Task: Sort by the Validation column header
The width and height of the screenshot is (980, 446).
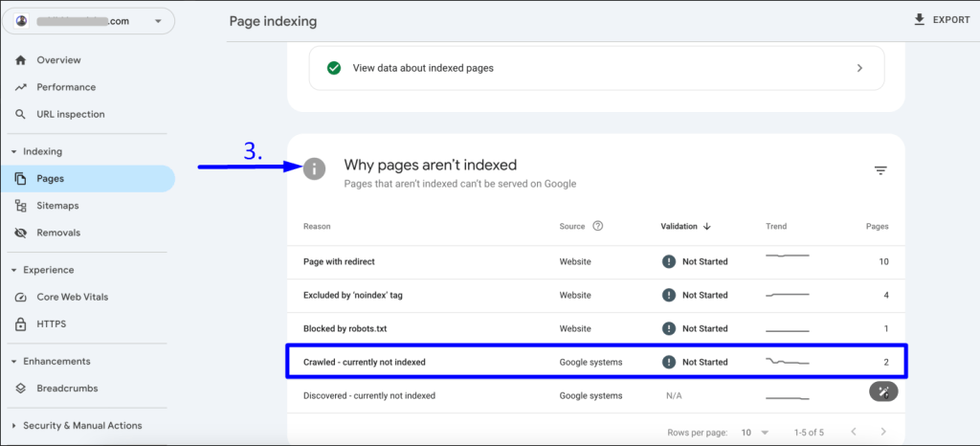Action: (x=679, y=227)
